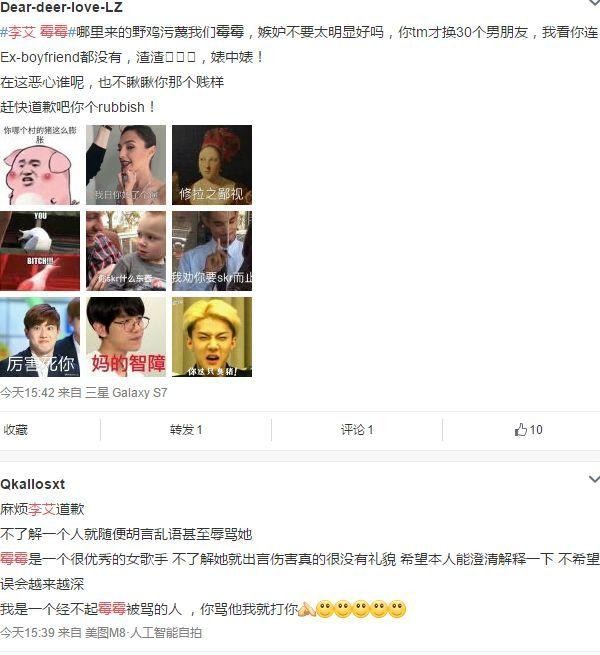Open the 妈的智障 meme thumbnail

click(126, 337)
